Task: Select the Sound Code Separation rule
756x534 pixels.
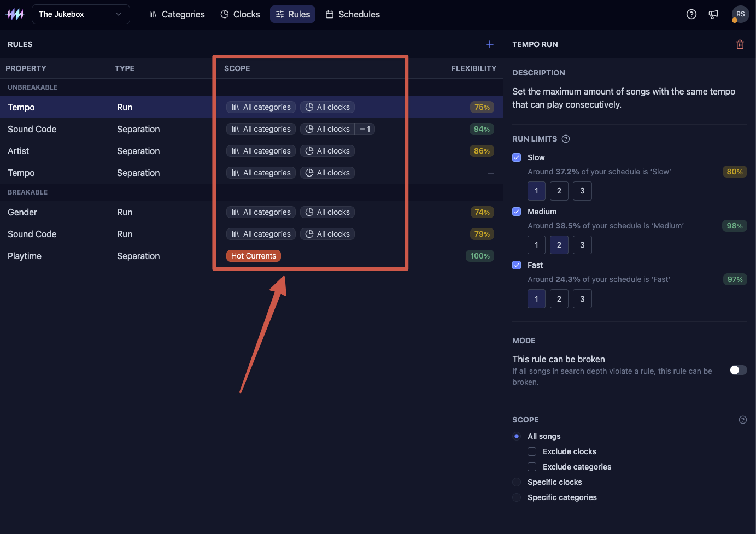Action: tap(251, 129)
